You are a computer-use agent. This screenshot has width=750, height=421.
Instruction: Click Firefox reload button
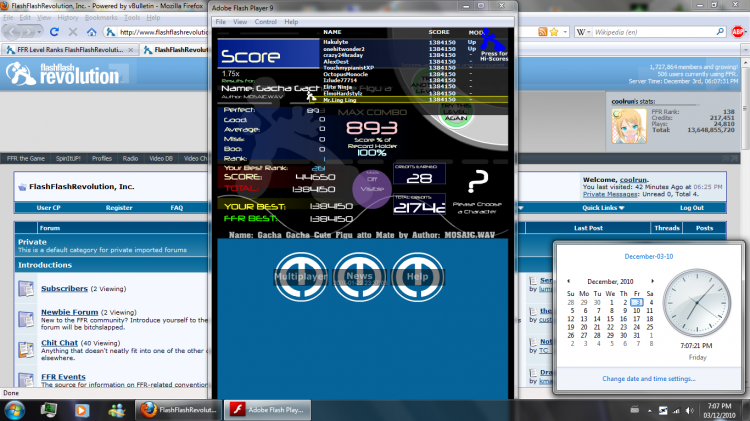click(54, 32)
